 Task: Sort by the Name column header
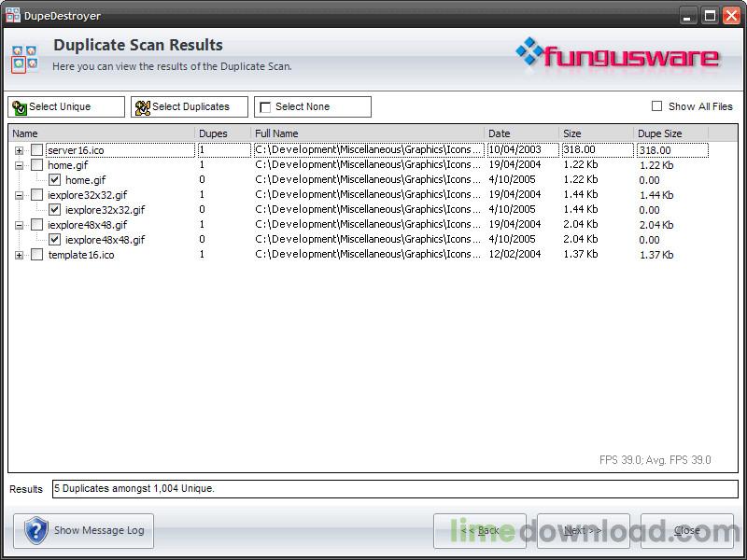pyautogui.click(x=102, y=133)
